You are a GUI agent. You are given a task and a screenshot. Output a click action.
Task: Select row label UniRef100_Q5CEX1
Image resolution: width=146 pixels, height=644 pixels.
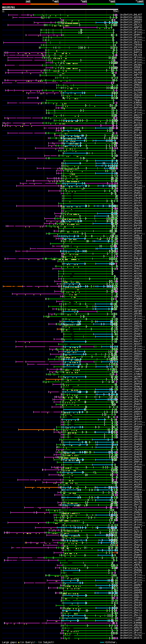(131, 42)
